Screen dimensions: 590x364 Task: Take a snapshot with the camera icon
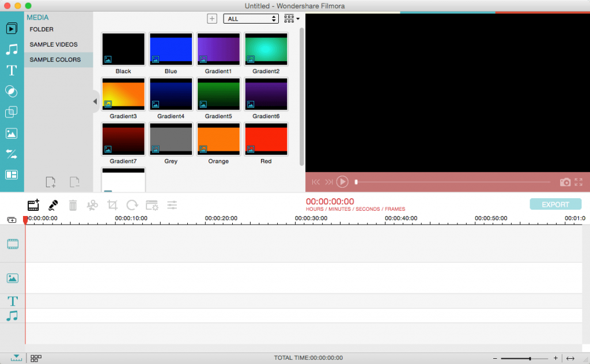click(x=565, y=182)
